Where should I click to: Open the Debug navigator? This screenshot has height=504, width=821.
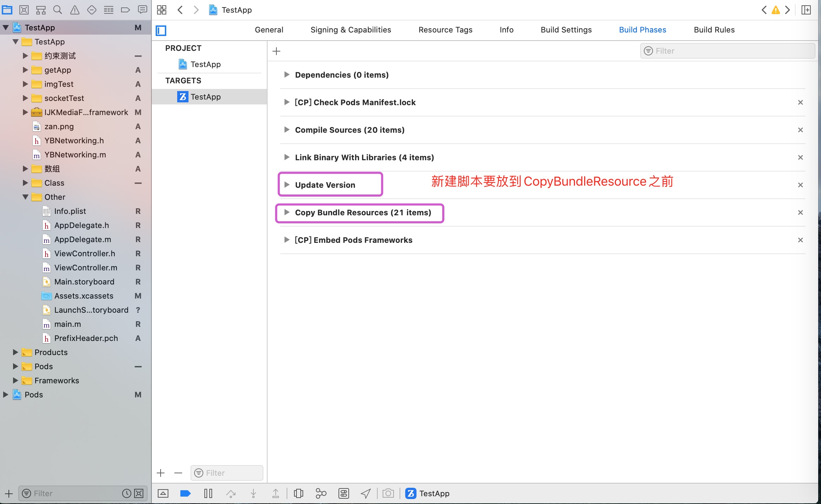[x=109, y=10]
